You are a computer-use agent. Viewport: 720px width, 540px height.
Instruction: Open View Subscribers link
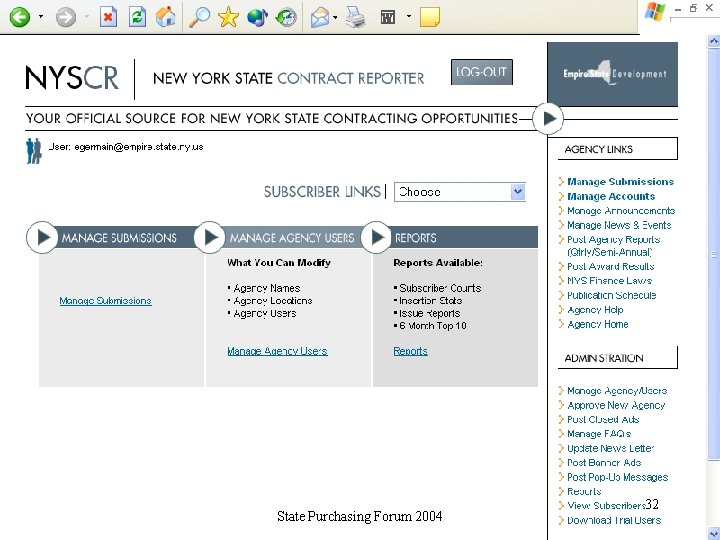click(x=606, y=506)
